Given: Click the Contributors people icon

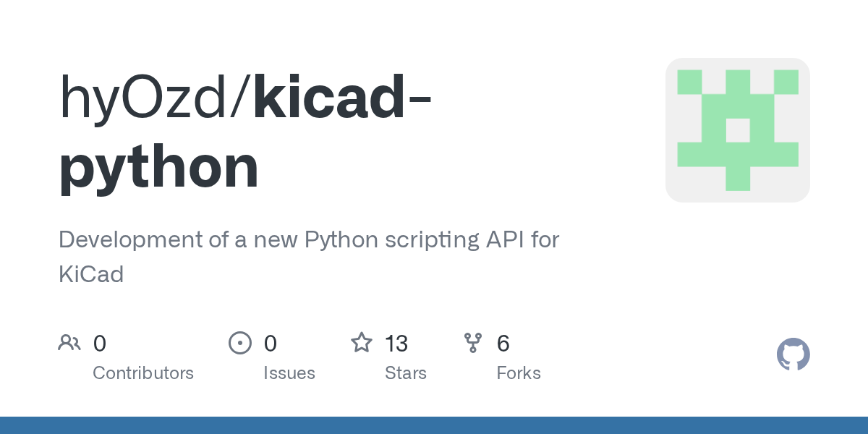Looking at the screenshot, I should (x=69, y=343).
